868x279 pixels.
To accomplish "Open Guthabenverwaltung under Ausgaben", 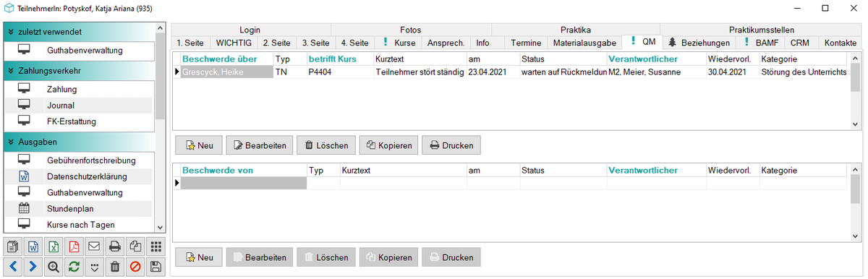I will click(x=79, y=193).
